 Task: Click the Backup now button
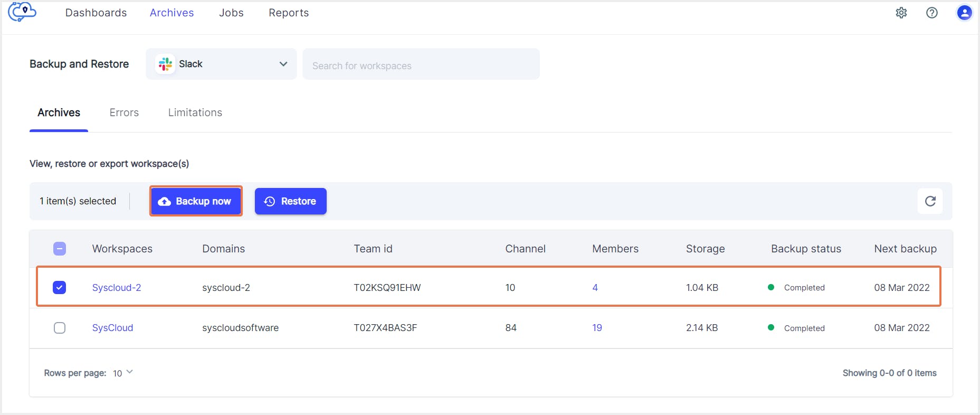click(x=196, y=201)
